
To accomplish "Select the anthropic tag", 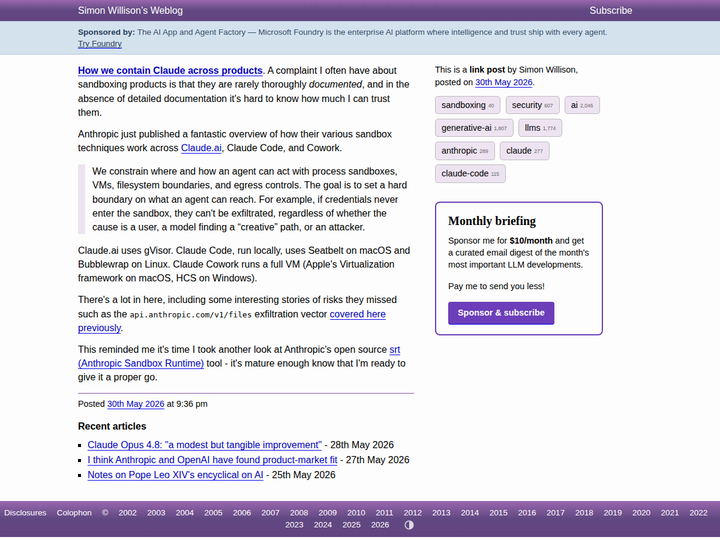I will pyautogui.click(x=465, y=151).
